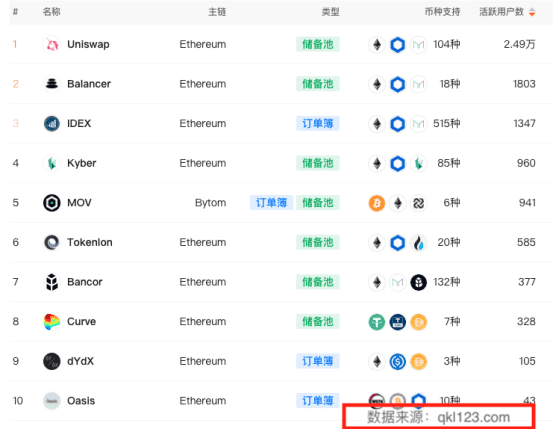Image resolution: width=554 pixels, height=429 pixels.
Task: Click the Oasis logo icon
Action: click(x=52, y=401)
